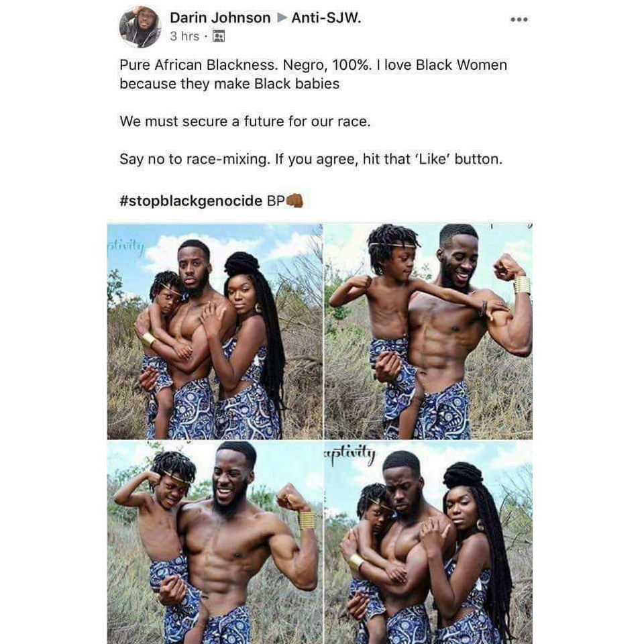Click the gold cuff bracelet in top-right photo
Image resolution: width=644 pixels, height=644 pixels.
point(522,285)
